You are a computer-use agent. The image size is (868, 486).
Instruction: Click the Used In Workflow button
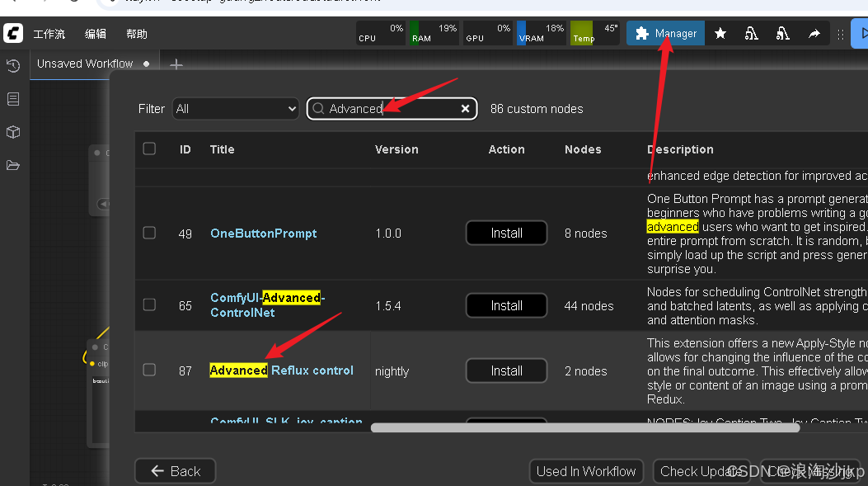click(x=586, y=471)
